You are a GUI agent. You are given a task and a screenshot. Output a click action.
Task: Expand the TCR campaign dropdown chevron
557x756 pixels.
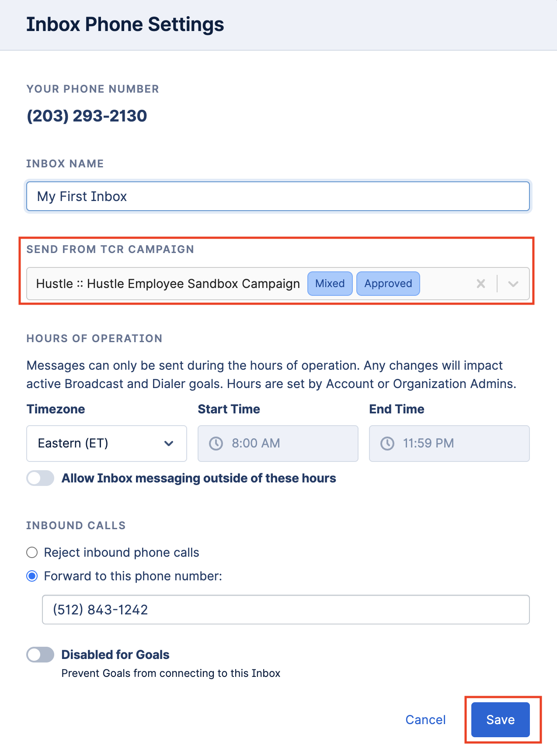point(513,284)
